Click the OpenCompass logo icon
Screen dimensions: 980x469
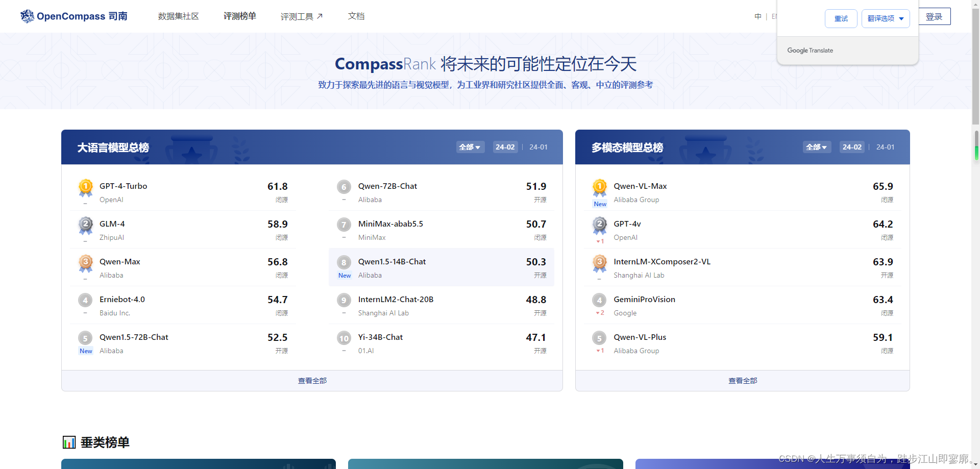[x=27, y=16]
